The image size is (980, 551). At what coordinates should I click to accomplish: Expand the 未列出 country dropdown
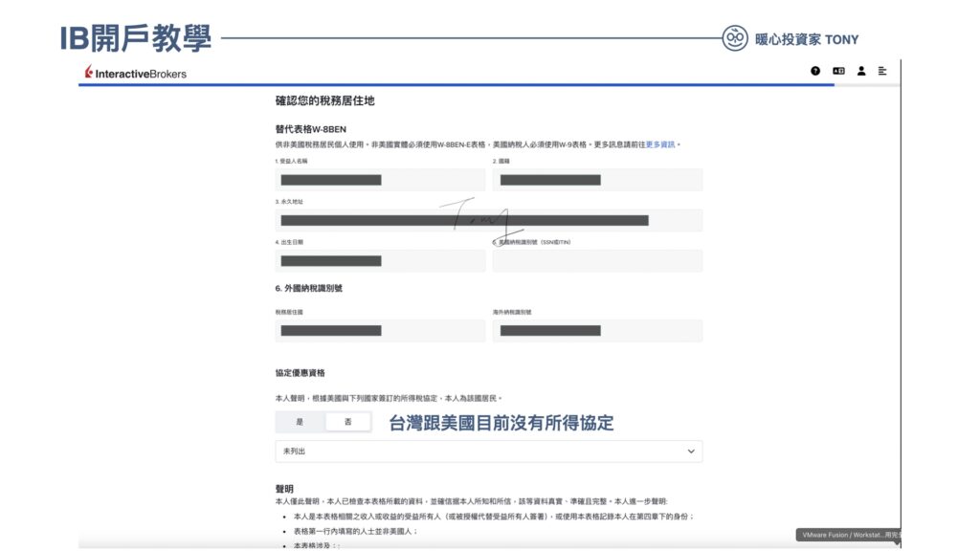[x=489, y=452]
